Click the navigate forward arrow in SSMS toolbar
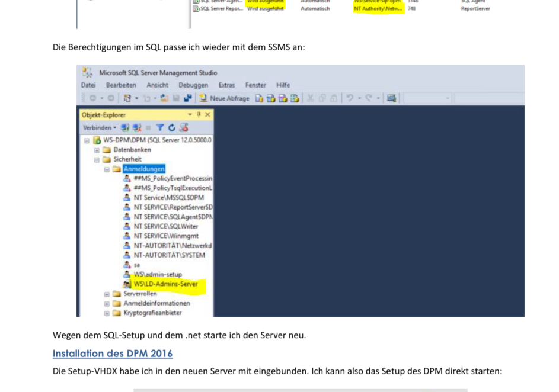 (111, 98)
